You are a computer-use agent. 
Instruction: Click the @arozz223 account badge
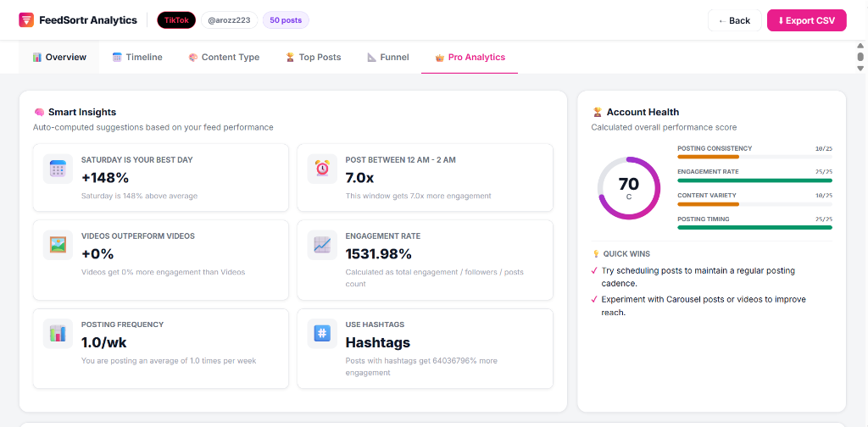click(x=229, y=20)
